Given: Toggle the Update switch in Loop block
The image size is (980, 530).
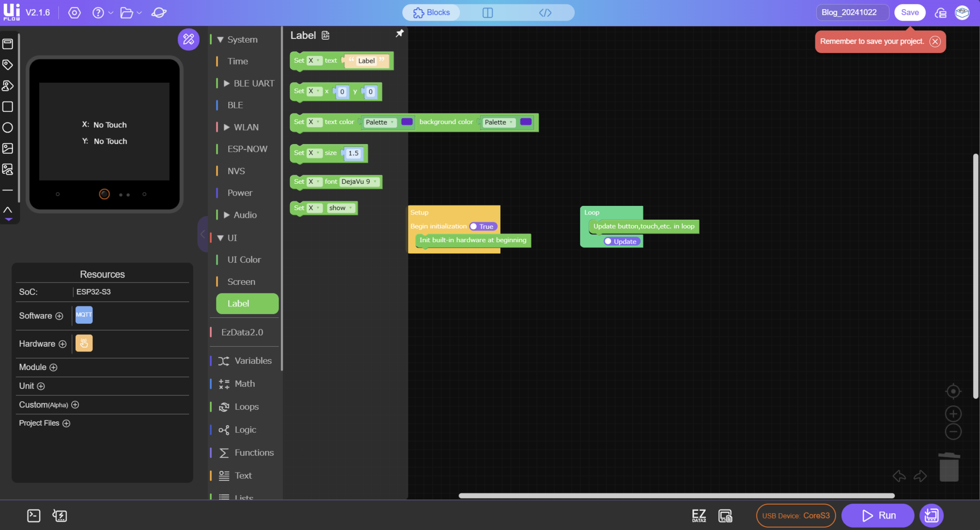Looking at the screenshot, I should (x=621, y=241).
